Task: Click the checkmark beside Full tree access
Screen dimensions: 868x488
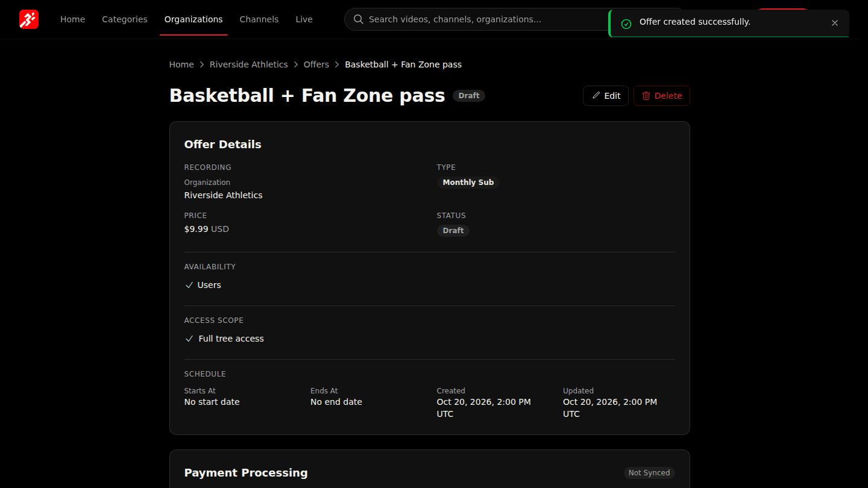Action: click(x=189, y=339)
